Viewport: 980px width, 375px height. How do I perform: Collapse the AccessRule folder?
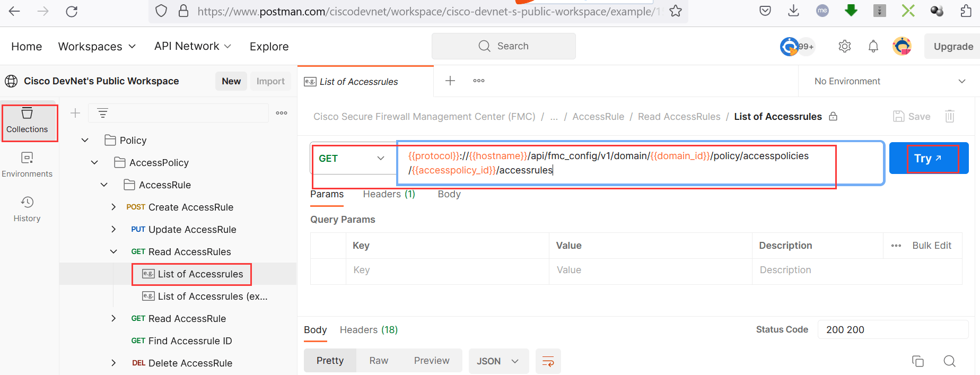(104, 185)
